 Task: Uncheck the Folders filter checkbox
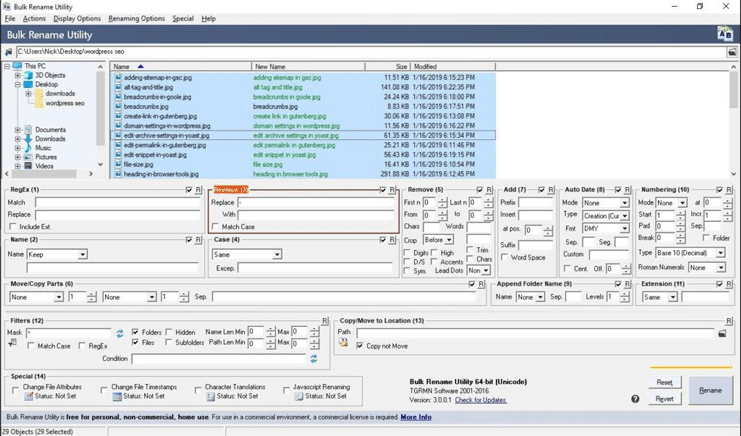[135, 333]
